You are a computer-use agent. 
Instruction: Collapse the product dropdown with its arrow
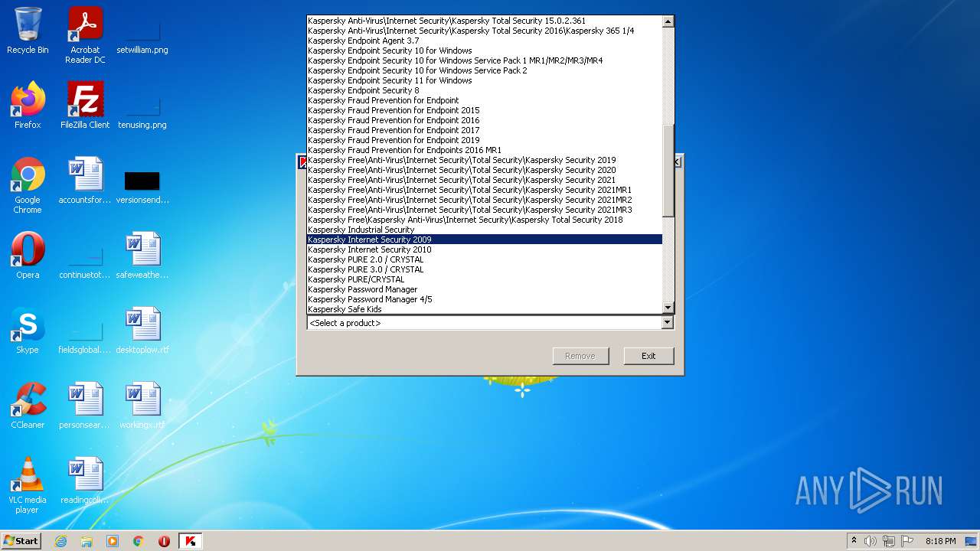tap(667, 323)
